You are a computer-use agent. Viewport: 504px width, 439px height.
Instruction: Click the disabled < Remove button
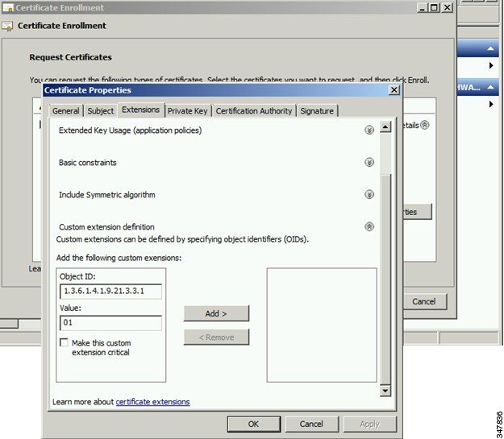tap(216, 338)
